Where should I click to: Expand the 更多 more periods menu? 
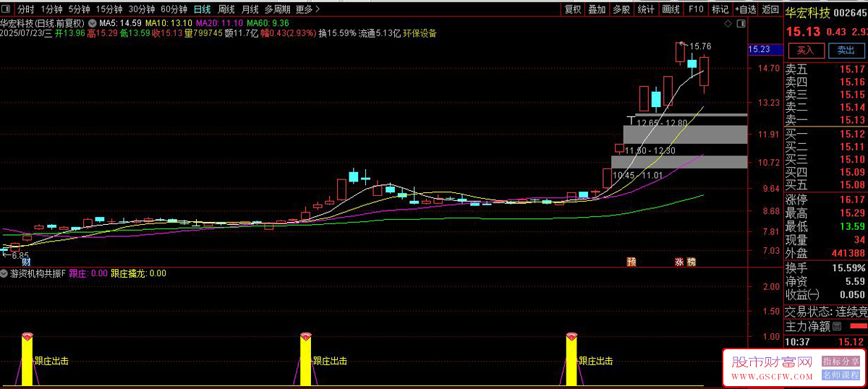tap(308, 9)
